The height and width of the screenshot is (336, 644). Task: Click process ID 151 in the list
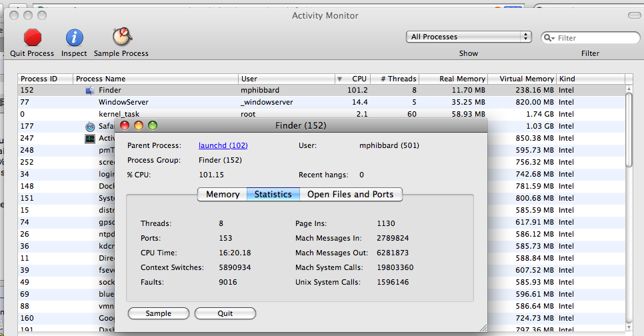(27, 198)
